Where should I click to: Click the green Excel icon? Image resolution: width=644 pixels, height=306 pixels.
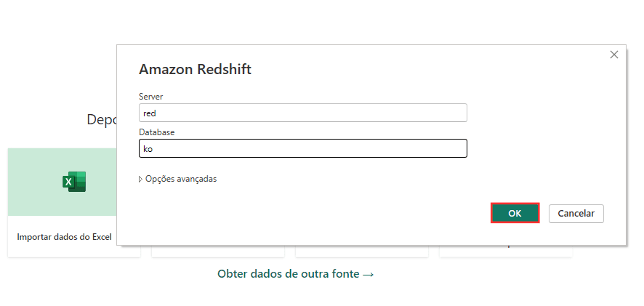pos(74,181)
